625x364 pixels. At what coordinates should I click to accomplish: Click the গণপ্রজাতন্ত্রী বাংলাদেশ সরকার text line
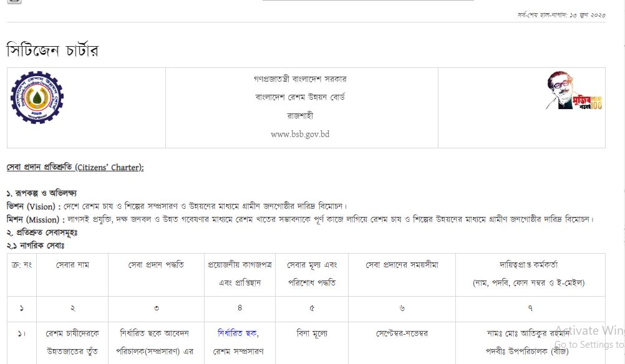point(300,79)
